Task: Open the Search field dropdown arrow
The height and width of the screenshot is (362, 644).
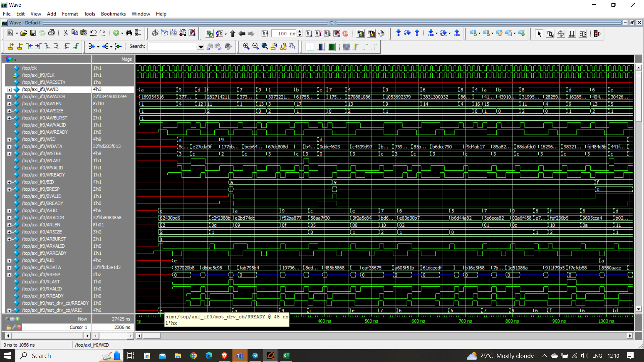Action: (201, 47)
